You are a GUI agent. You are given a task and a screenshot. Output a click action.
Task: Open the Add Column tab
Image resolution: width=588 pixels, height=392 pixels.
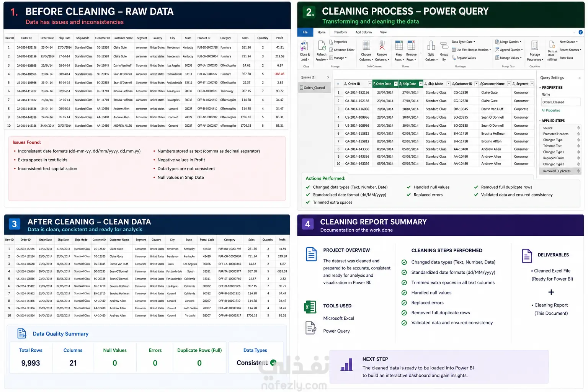pos(364,33)
